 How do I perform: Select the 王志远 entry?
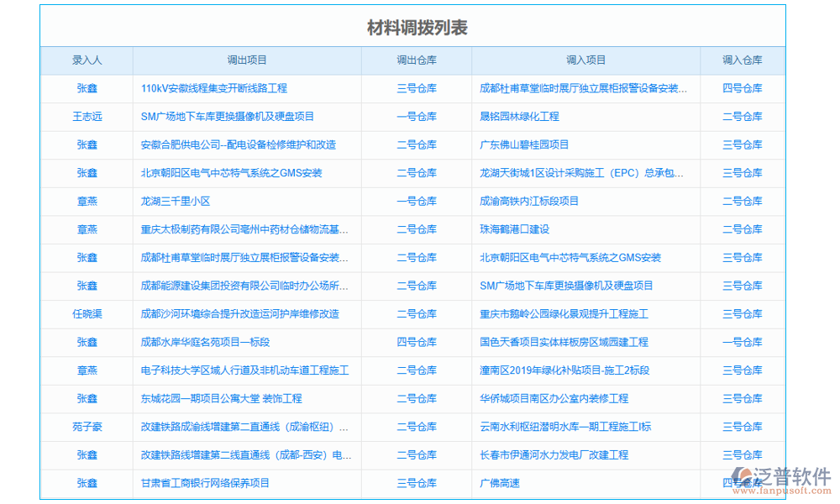87,116
